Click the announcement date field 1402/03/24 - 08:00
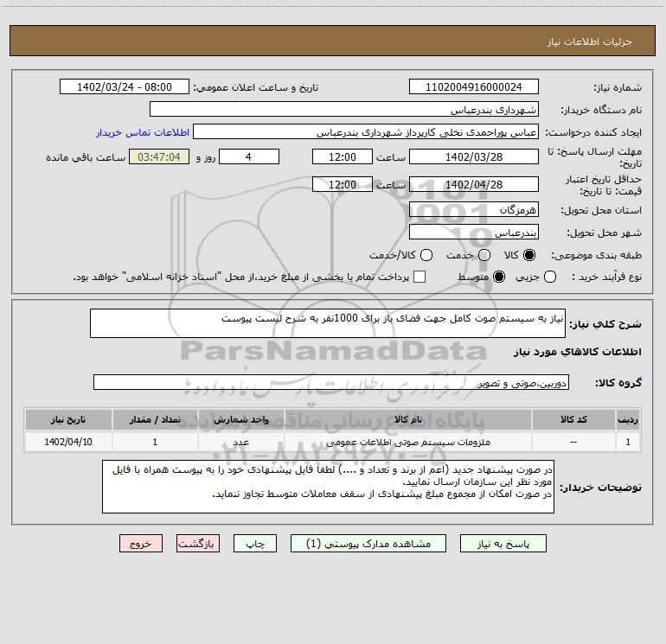This screenshot has height=644, width=666. click(124, 86)
